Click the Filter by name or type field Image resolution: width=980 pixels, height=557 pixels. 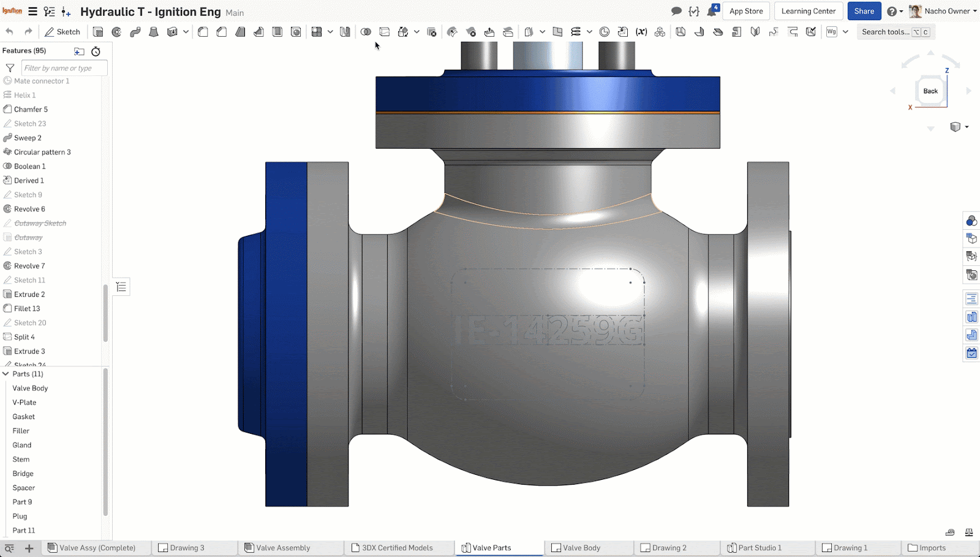point(64,68)
